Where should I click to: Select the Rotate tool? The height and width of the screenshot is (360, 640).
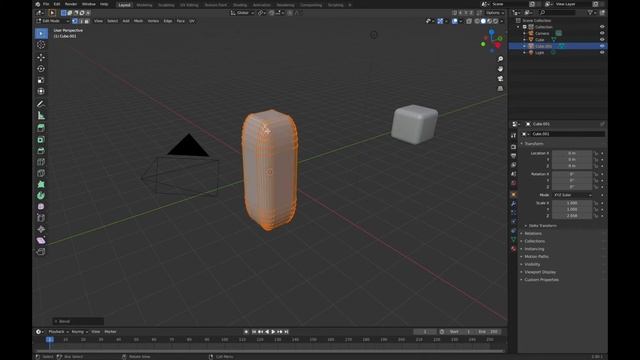(41, 69)
